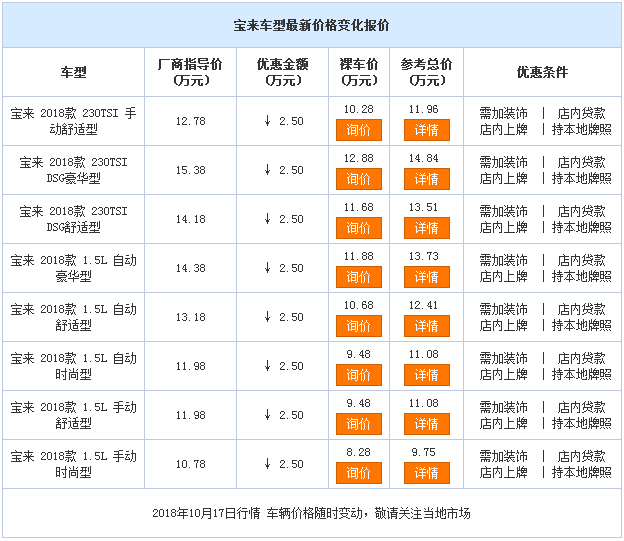
Task: Open 详情 for 1.5L 手动时尚型
Action: 427,473
